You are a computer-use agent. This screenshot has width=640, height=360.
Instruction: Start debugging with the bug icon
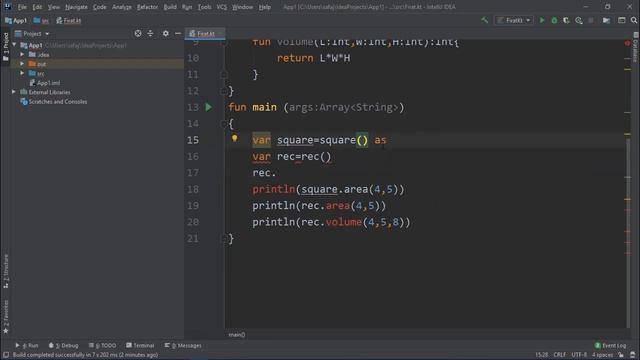[554, 20]
